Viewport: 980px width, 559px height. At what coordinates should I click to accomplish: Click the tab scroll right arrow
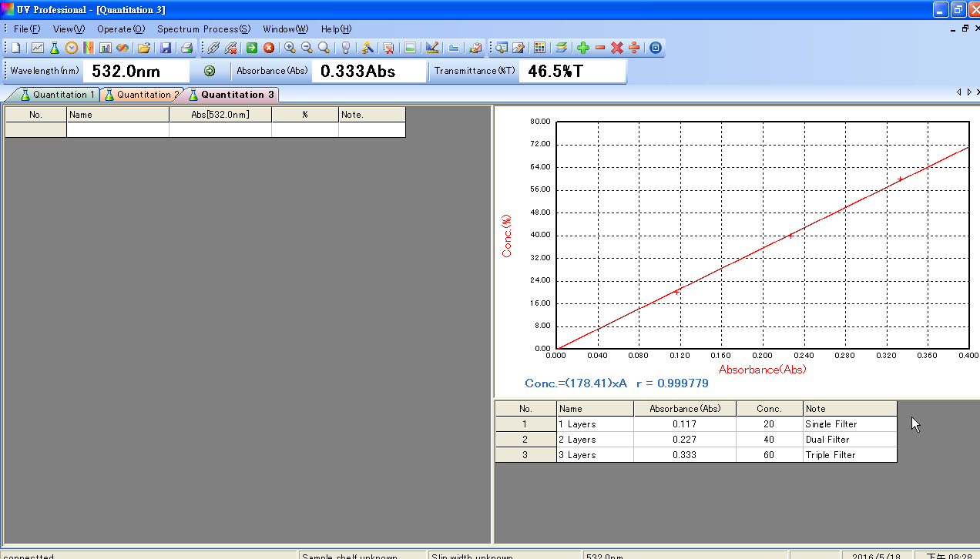[969, 92]
